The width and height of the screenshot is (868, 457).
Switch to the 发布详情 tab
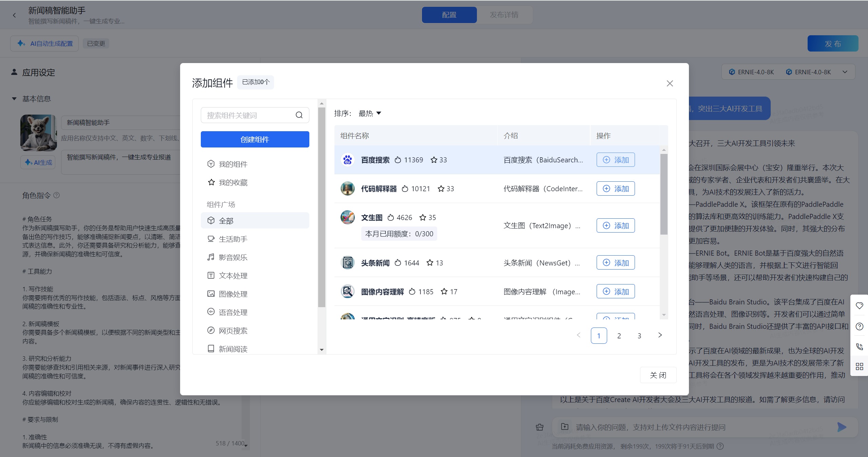(504, 15)
